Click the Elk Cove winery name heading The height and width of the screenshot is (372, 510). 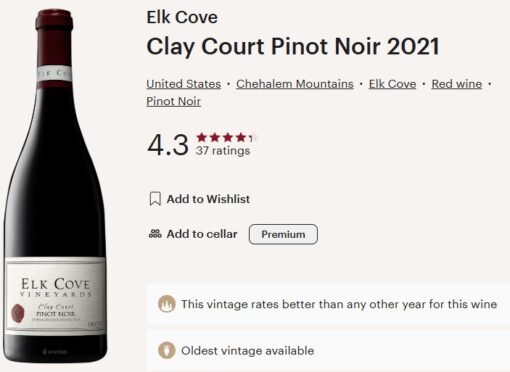click(182, 17)
